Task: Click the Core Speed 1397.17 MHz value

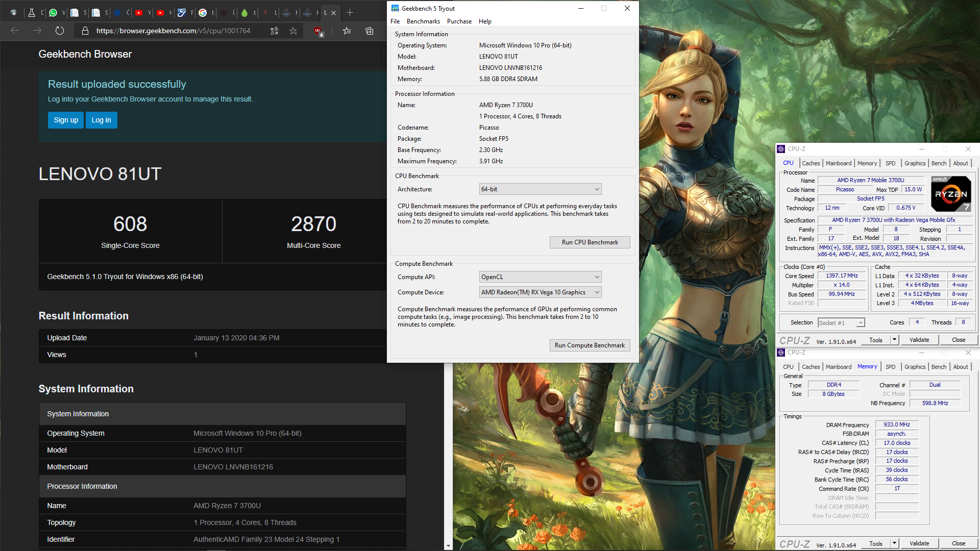Action: point(842,275)
